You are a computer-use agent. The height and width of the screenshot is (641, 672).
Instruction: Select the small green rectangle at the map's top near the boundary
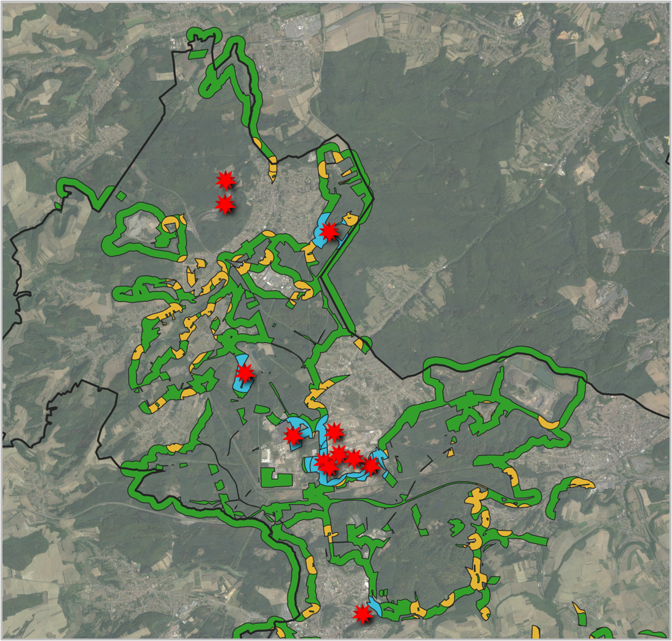(x=197, y=54)
